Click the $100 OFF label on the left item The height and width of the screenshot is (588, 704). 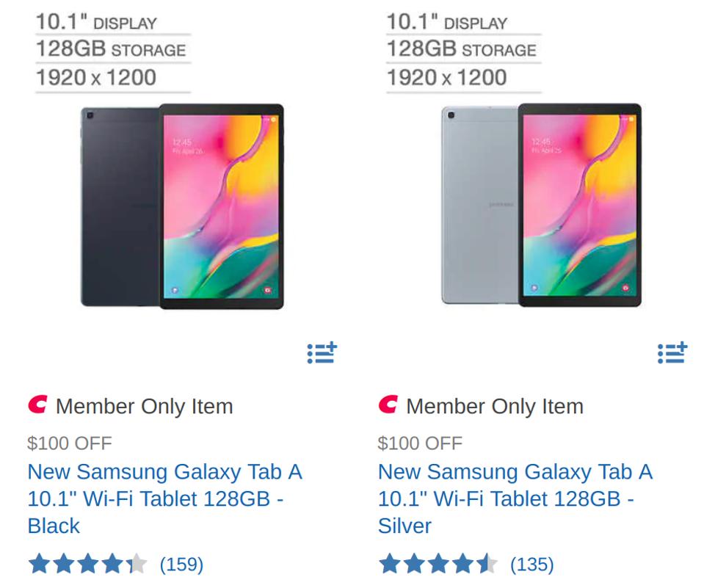click(x=68, y=443)
